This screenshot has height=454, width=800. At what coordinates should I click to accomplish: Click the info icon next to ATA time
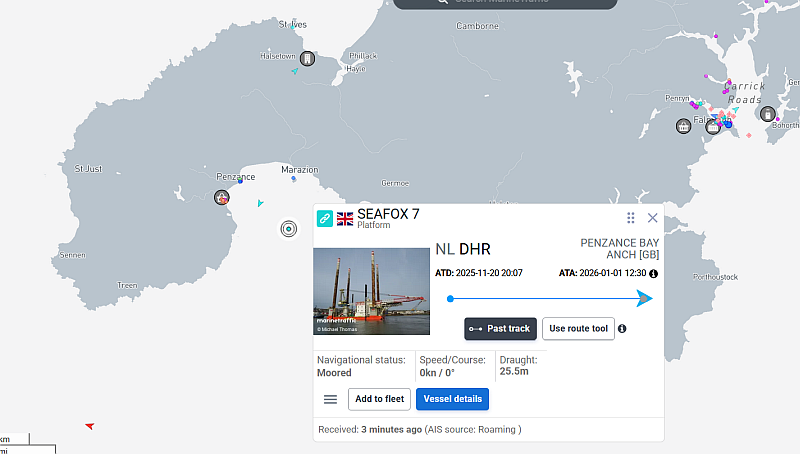click(653, 273)
